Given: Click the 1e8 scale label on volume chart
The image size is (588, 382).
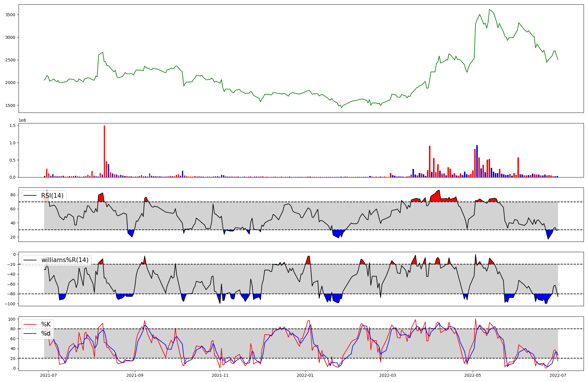Looking at the screenshot, I should (x=22, y=120).
